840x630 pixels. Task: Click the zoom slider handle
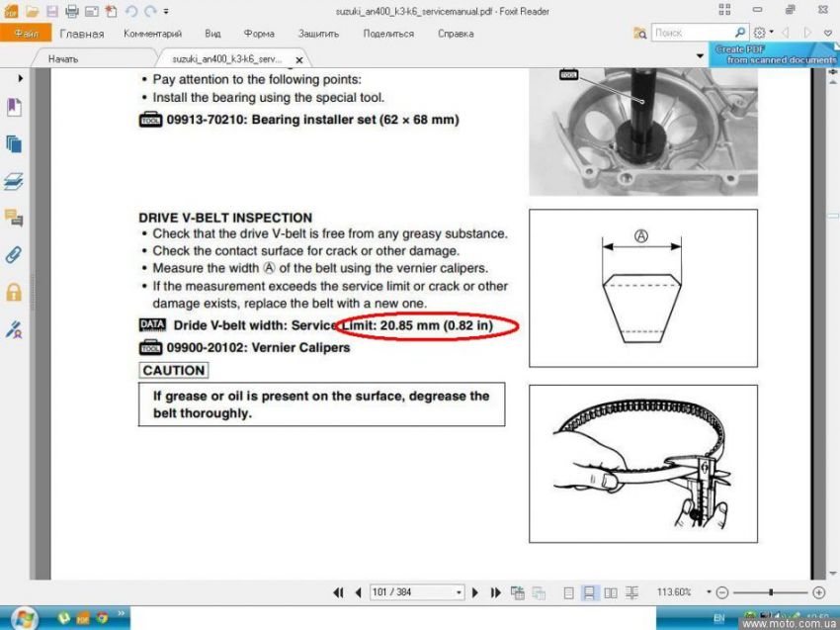(771, 592)
